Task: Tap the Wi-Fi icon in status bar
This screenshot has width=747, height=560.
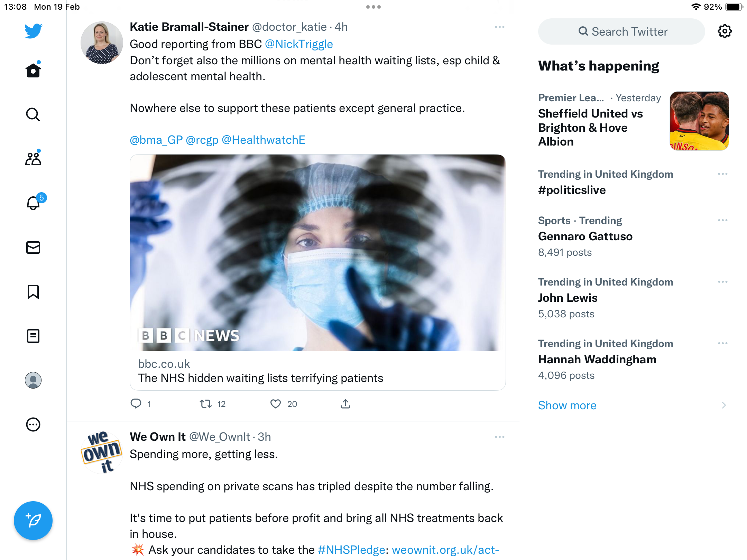Action: pos(696,7)
